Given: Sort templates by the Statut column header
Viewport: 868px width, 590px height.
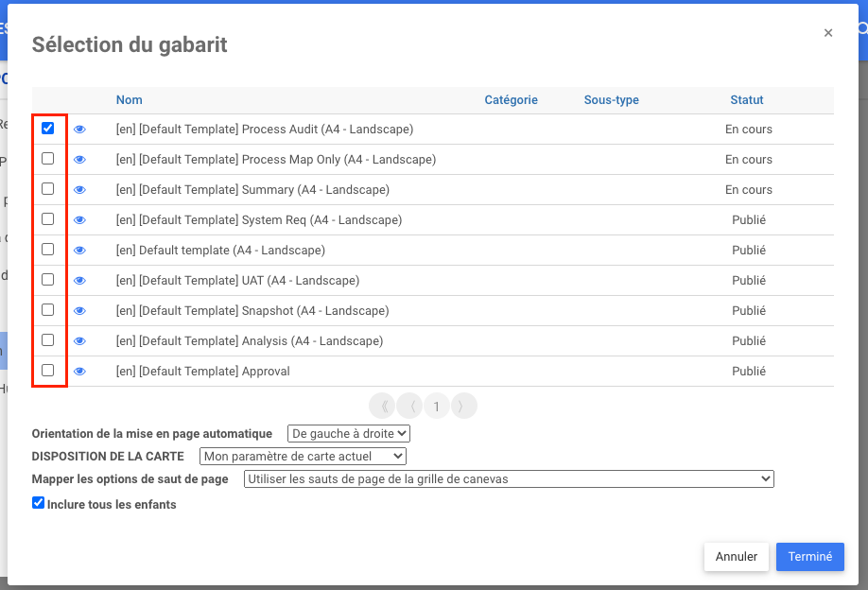Looking at the screenshot, I should (x=747, y=100).
